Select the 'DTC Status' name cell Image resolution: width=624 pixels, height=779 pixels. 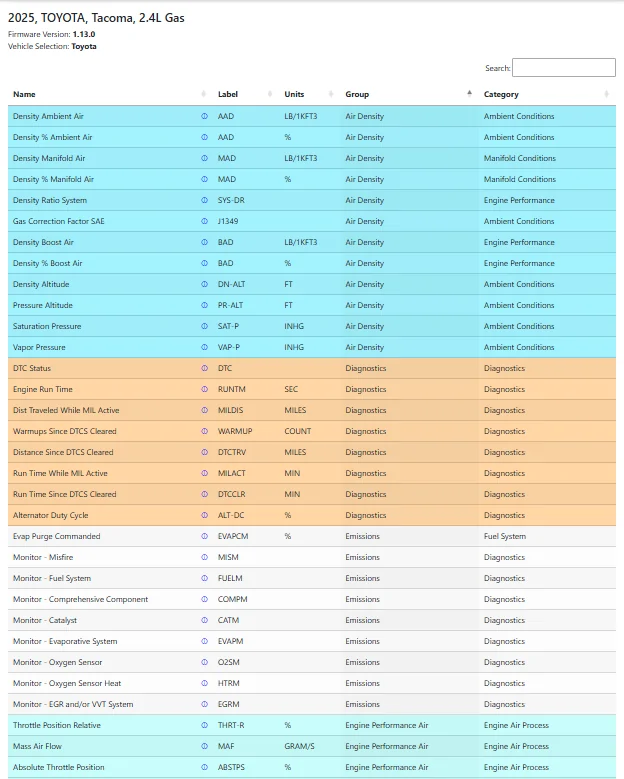[x=110, y=368]
